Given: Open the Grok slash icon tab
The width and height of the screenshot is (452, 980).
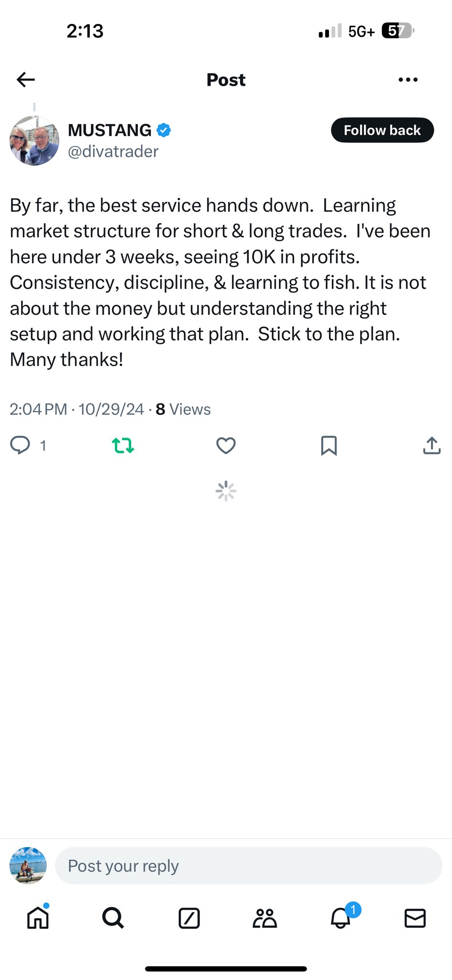Looking at the screenshot, I should [x=189, y=918].
